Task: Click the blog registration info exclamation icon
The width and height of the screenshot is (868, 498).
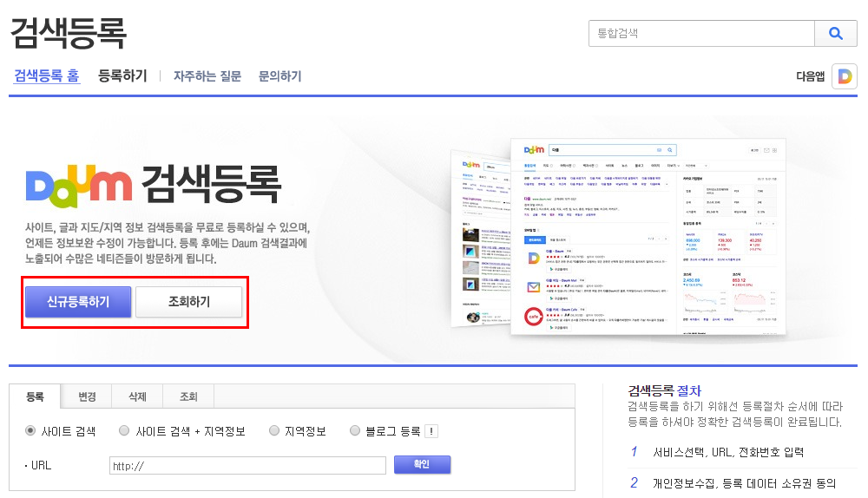Action: coord(431,431)
